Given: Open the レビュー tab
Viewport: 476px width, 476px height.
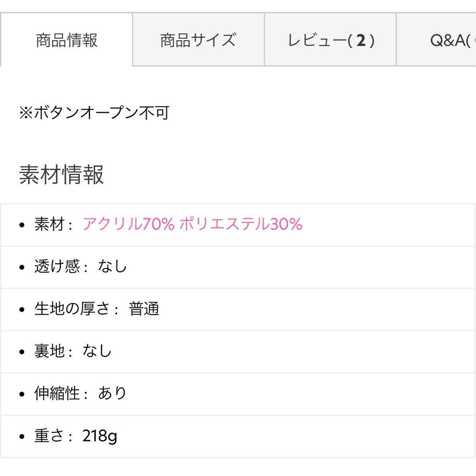Looking at the screenshot, I should [330, 40].
